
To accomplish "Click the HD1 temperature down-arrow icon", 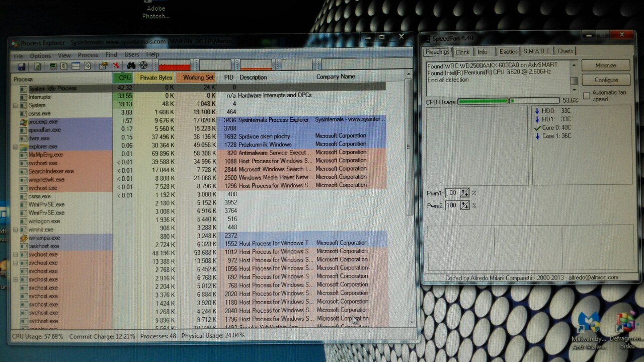I will 537,119.
